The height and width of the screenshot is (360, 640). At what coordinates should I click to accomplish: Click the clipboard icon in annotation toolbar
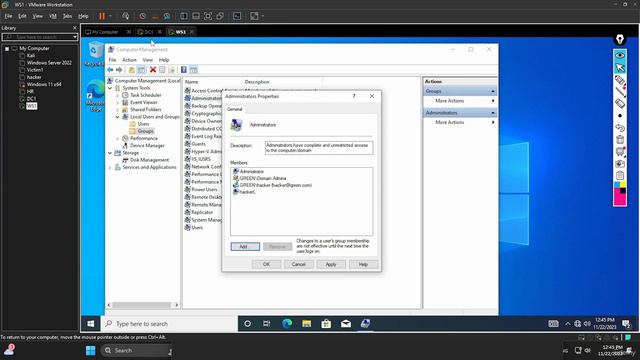[620, 176]
